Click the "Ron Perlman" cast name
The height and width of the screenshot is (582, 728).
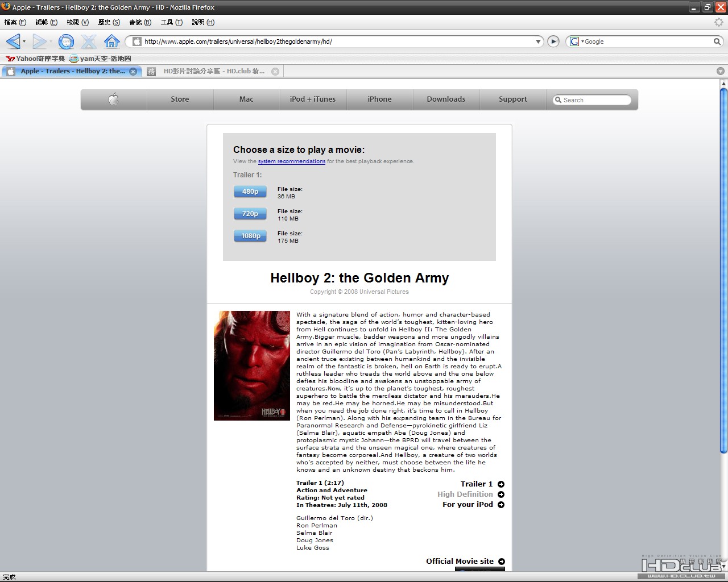click(317, 526)
